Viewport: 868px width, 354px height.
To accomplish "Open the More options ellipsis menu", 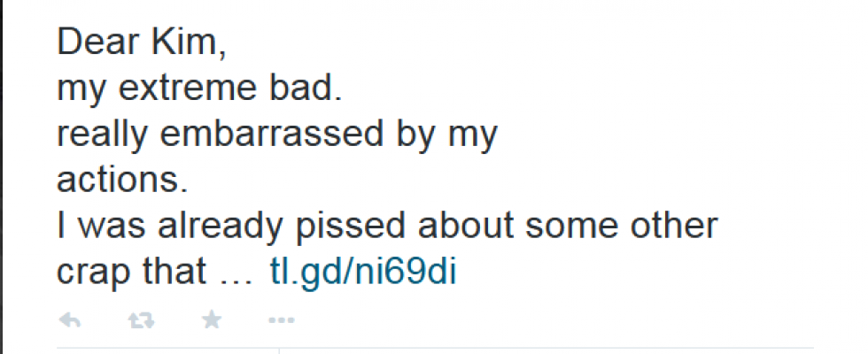I will pyautogui.click(x=281, y=320).
